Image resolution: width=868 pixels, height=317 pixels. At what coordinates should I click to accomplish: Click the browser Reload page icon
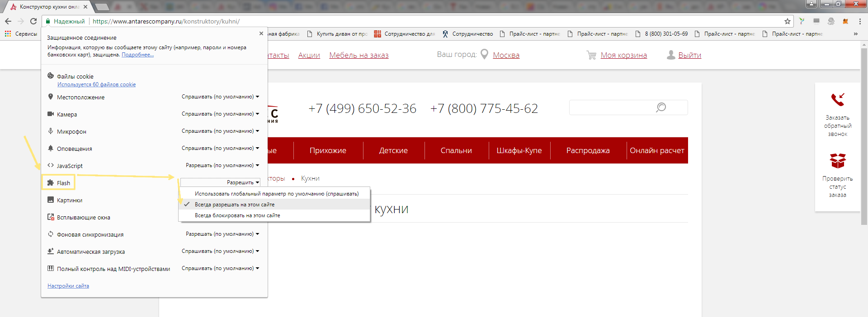pyautogui.click(x=33, y=21)
